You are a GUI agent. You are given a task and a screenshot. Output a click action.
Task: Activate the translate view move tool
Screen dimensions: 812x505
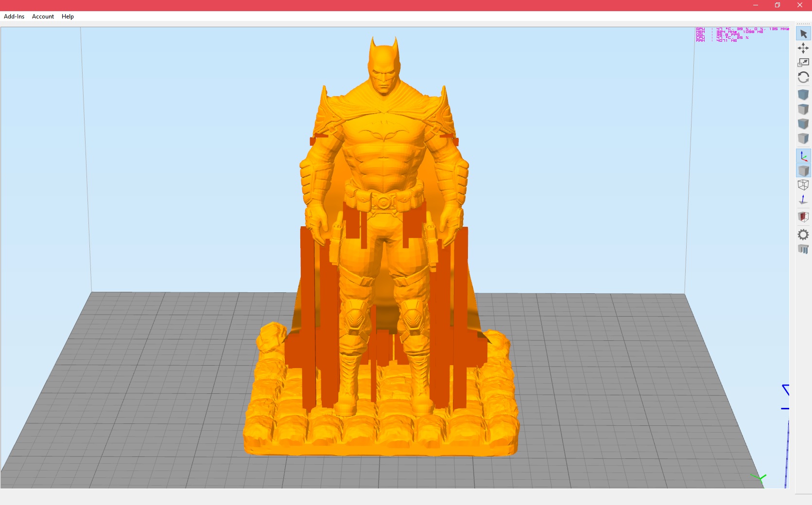[803, 48]
